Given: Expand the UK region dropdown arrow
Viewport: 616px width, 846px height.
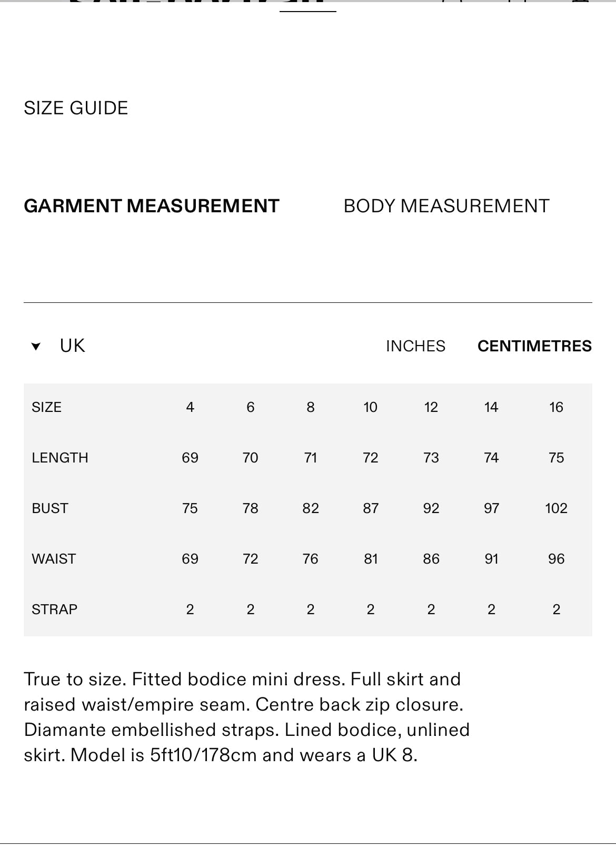Looking at the screenshot, I should (36, 347).
